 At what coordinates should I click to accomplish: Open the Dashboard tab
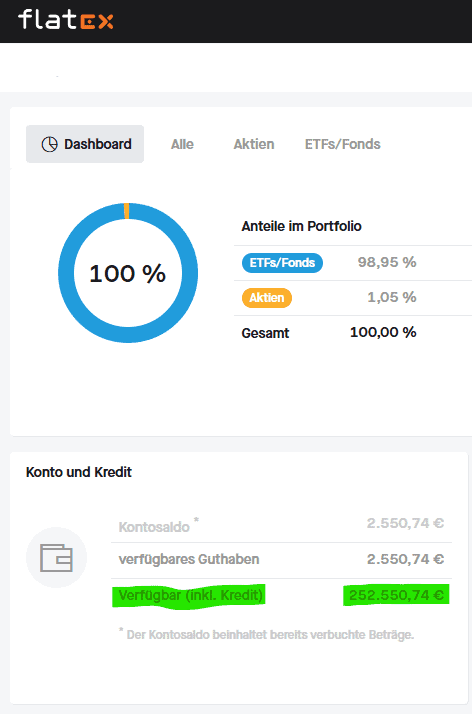[x=85, y=144]
